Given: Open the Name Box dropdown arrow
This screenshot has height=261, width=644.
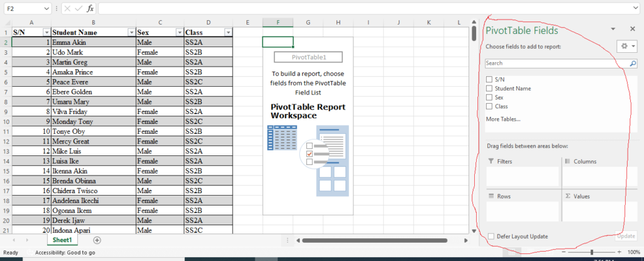Looking at the screenshot, I should pos(47,9).
